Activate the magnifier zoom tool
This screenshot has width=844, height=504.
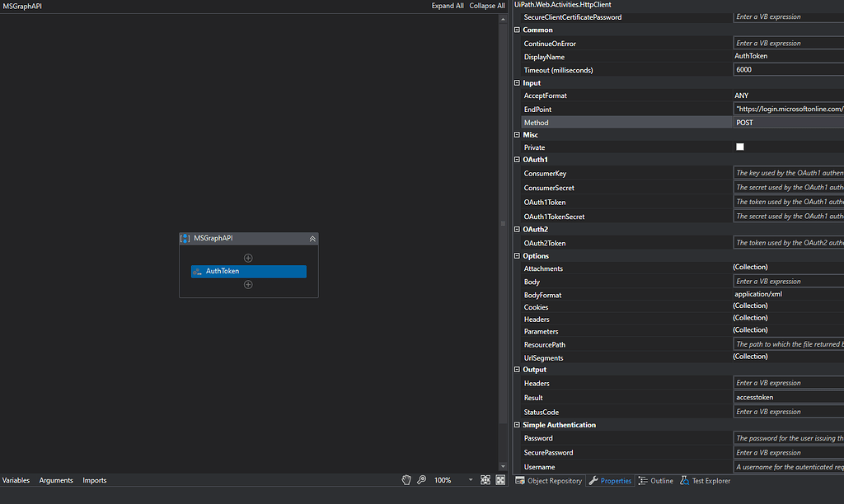pyautogui.click(x=421, y=479)
